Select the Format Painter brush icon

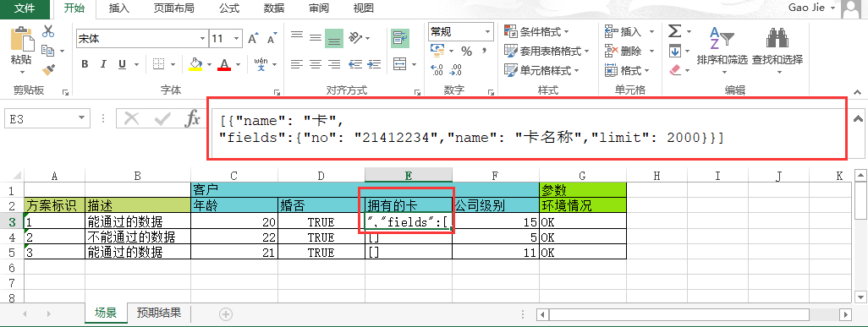tap(48, 70)
